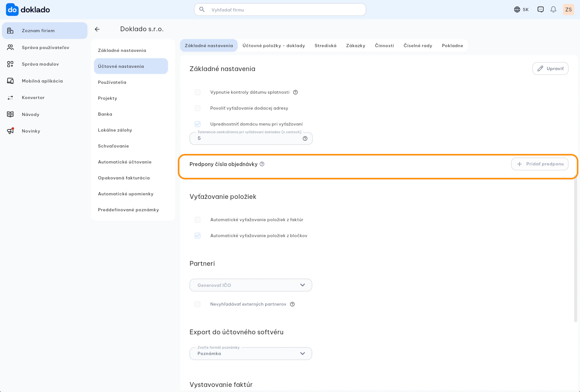The height and width of the screenshot is (392, 580).
Task: Open the ZS user avatar menu
Action: [568, 10]
